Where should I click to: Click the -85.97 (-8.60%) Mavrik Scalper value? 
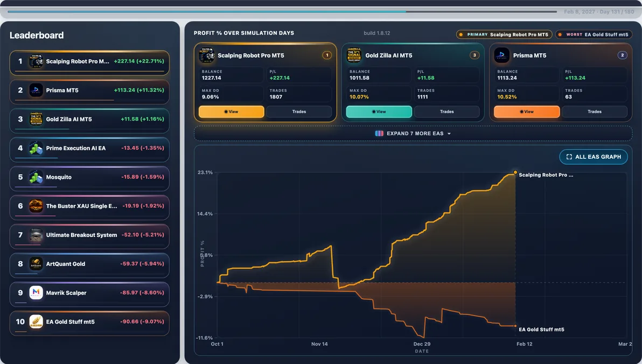pyautogui.click(x=142, y=292)
